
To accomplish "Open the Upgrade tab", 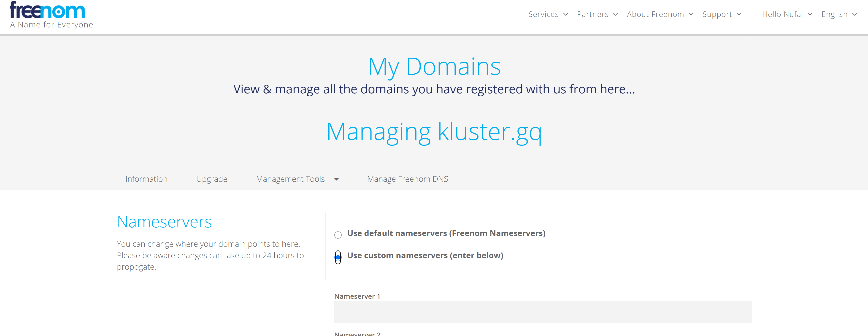I will click(212, 179).
